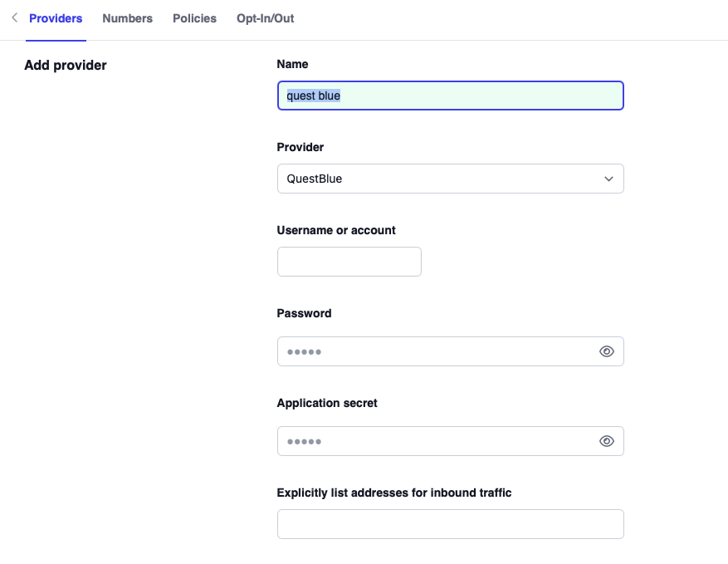This screenshot has height=564, width=728.
Task: Click the Username or account input box
Action: coord(349,262)
